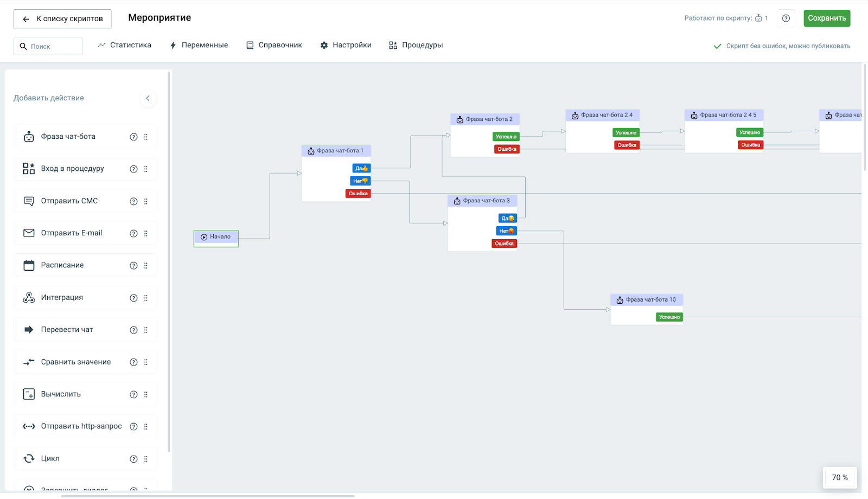
Task: Go back to the scripts list
Action: coord(62,19)
